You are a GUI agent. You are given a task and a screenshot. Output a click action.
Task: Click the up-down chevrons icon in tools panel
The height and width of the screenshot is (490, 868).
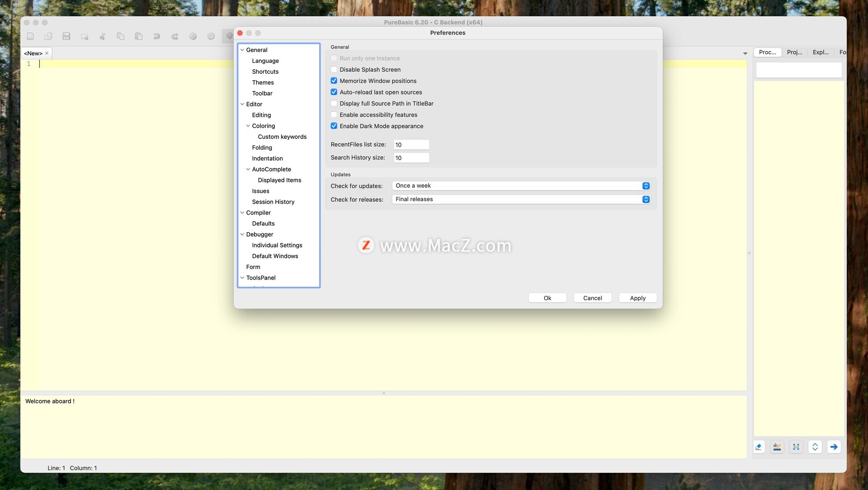click(815, 447)
